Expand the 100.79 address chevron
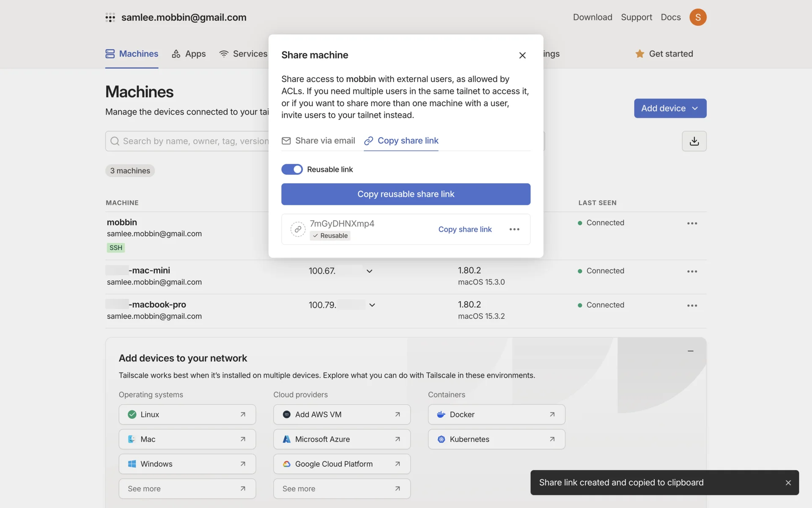Image resolution: width=812 pixels, height=508 pixels. point(372,305)
